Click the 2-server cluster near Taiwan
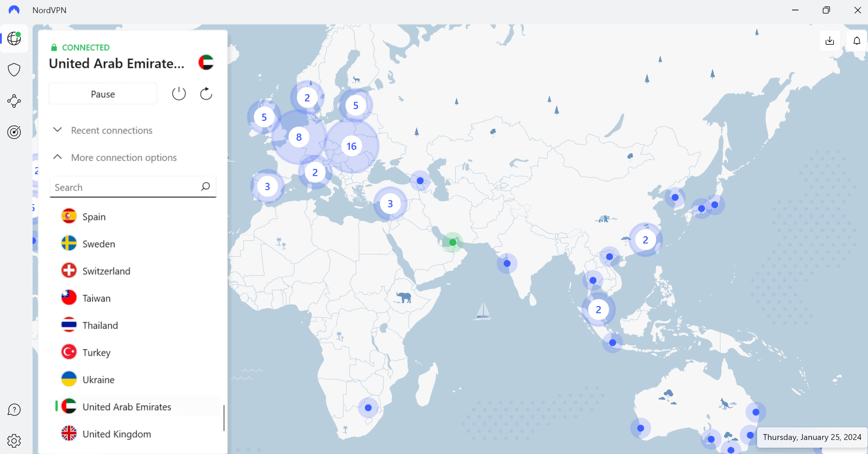The image size is (868, 454). coord(645,240)
